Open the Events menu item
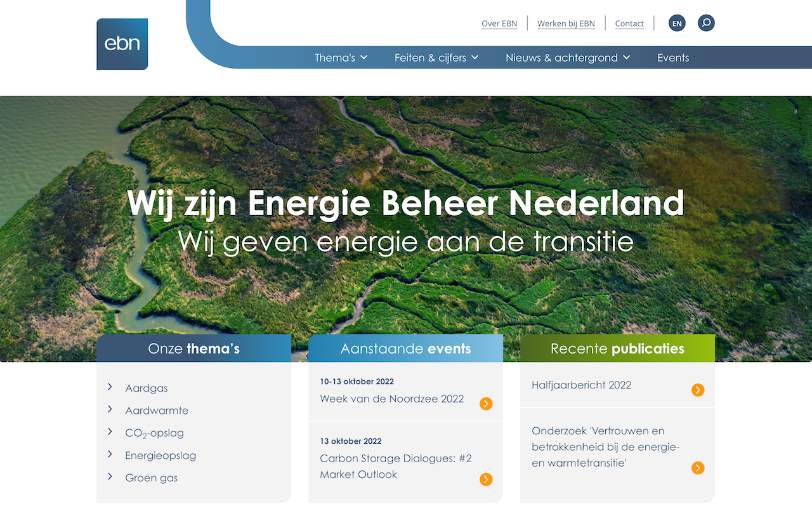The image size is (812, 525). click(673, 57)
